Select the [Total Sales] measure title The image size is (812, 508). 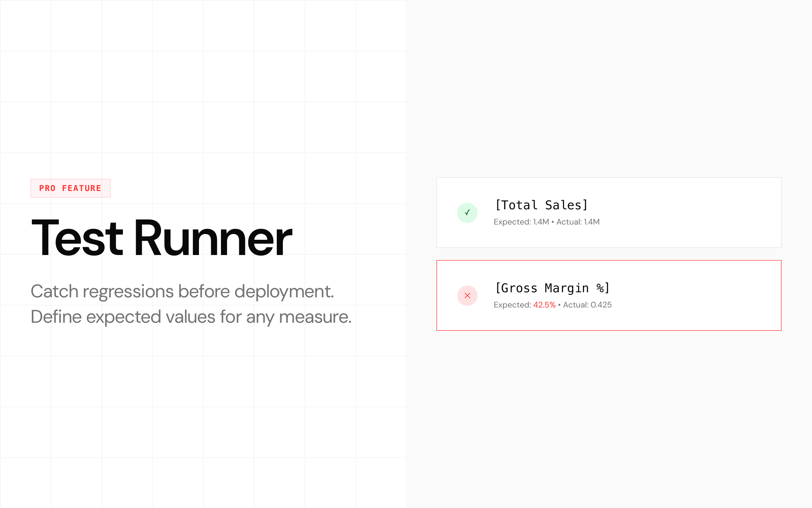click(541, 205)
